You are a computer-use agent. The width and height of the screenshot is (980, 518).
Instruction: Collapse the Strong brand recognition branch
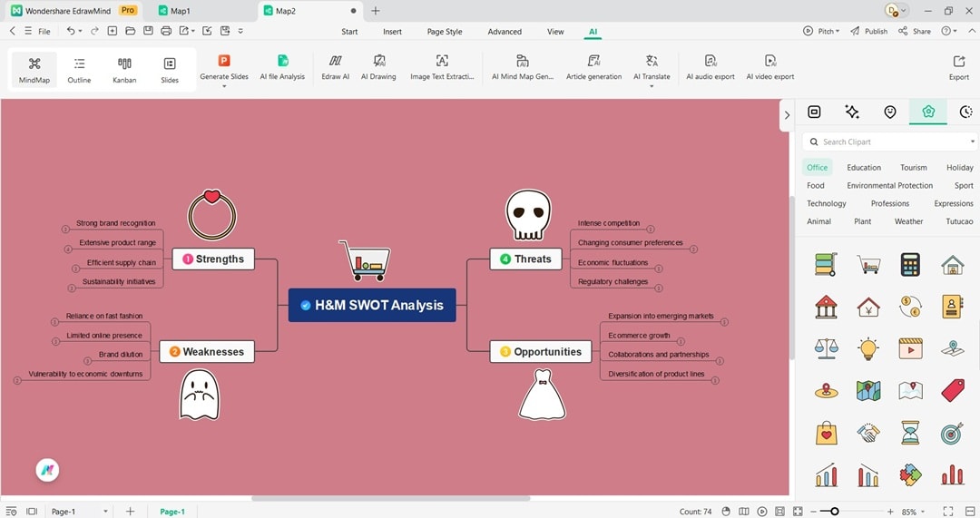65,230
